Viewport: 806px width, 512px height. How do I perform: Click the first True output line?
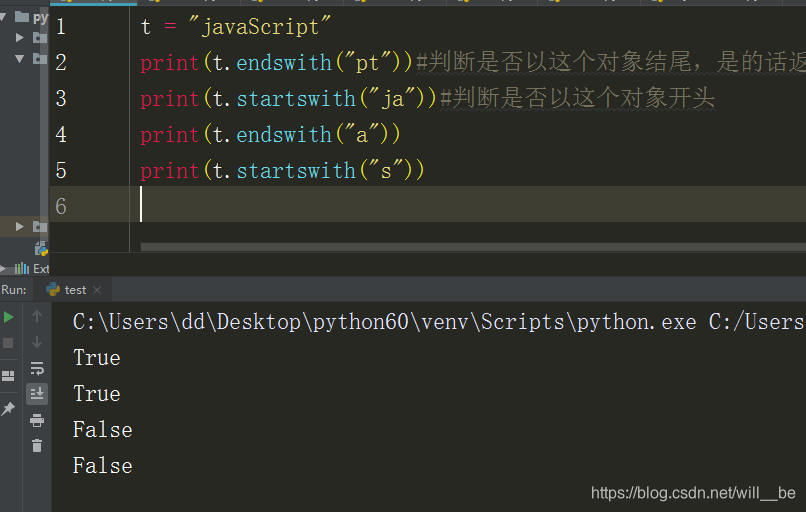point(97,358)
